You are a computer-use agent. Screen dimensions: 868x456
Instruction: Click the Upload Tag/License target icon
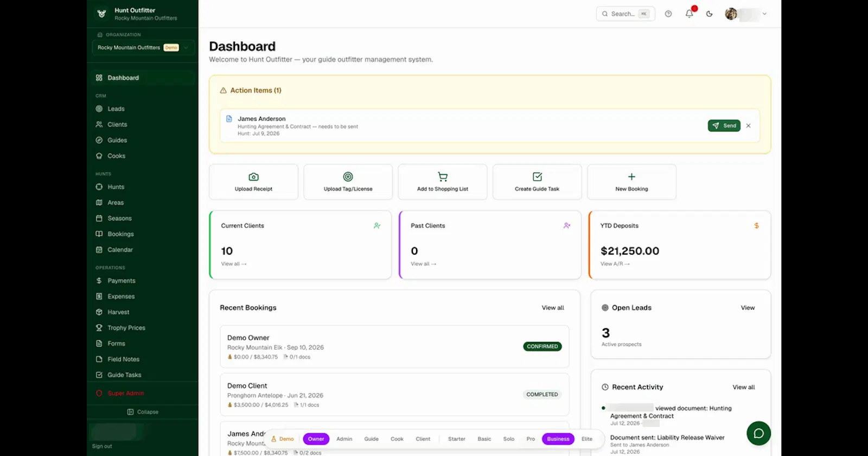[x=348, y=176]
